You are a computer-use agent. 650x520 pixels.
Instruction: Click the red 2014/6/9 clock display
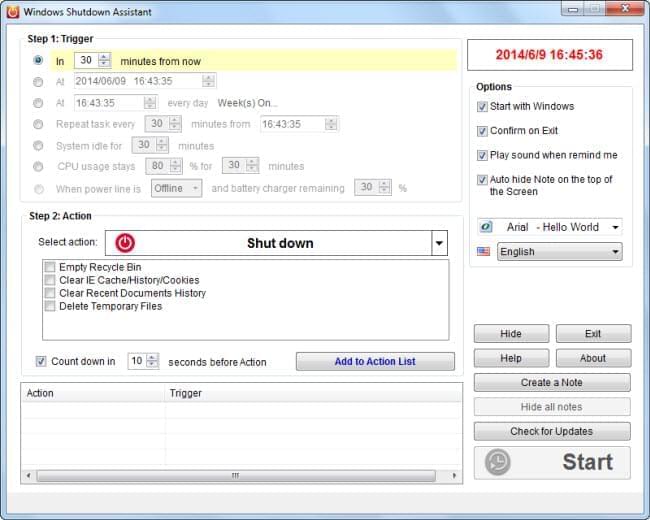pos(550,55)
